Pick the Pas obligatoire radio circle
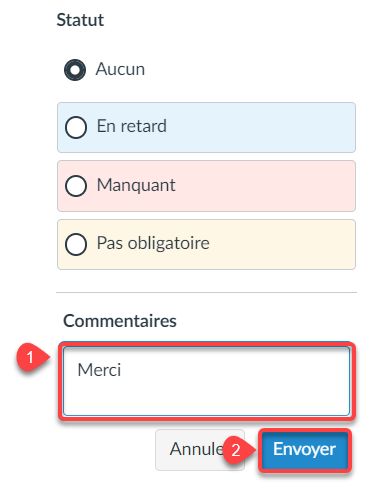 (76, 244)
